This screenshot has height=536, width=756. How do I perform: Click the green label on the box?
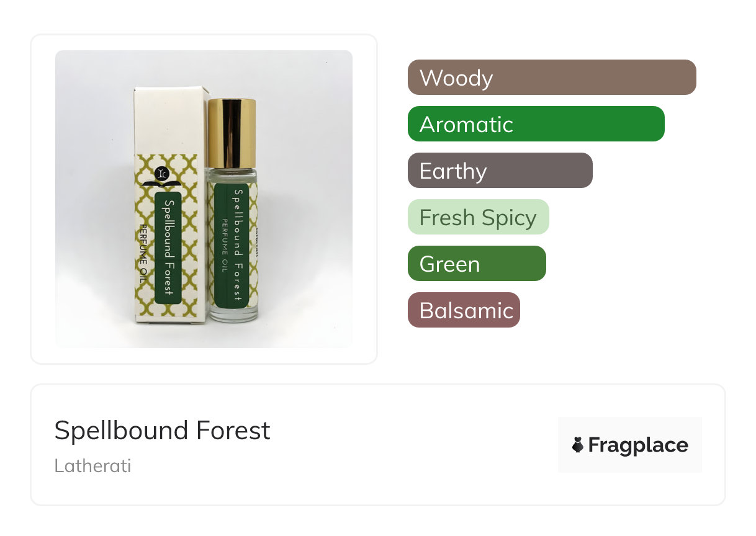coord(168,248)
